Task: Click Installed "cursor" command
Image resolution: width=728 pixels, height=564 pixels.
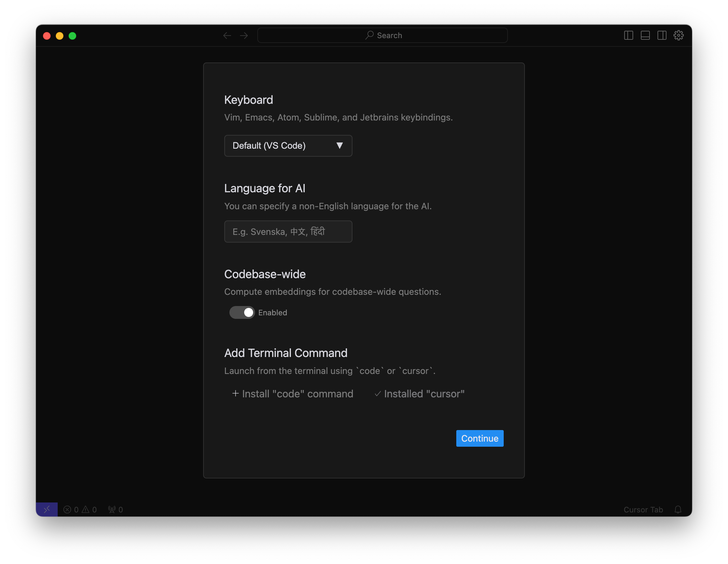Action: pos(419,394)
